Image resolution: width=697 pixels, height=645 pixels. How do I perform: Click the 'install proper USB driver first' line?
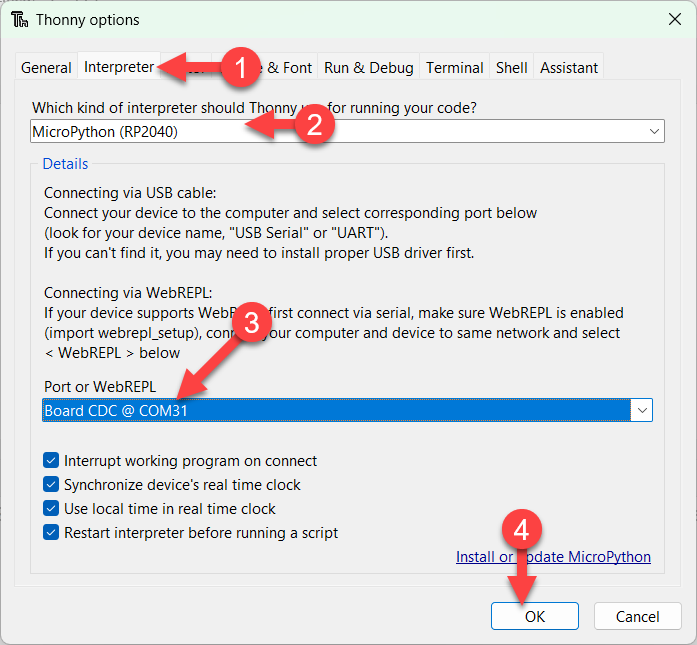point(259,252)
